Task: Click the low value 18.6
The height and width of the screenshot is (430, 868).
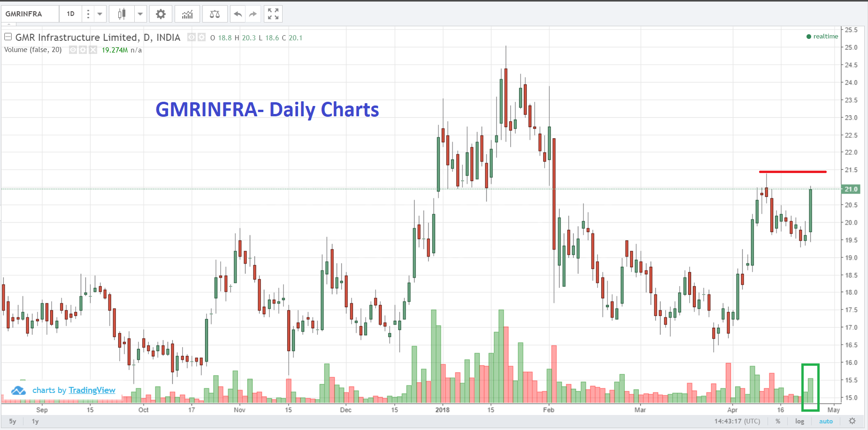Action: tap(272, 38)
